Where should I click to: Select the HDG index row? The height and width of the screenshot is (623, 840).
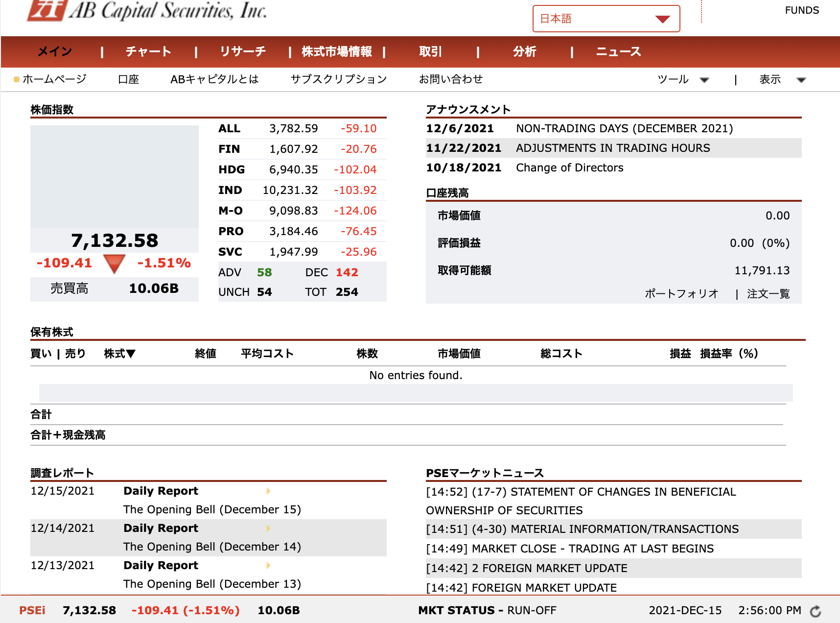click(x=302, y=169)
